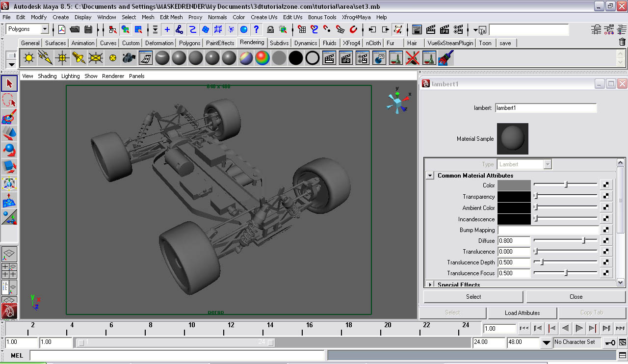Activate the Select tool in the toolbox

pyautogui.click(x=9, y=84)
